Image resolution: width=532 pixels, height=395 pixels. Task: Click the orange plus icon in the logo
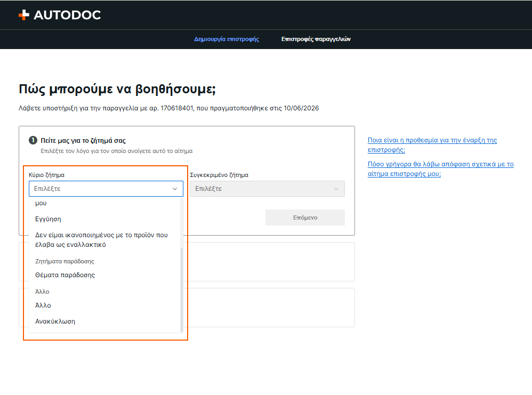(24, 15)
